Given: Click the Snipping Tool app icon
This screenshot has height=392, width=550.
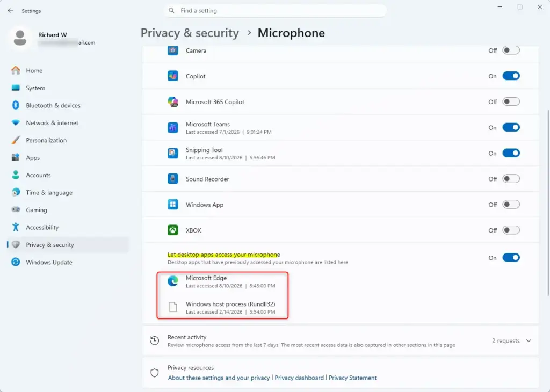Looking at the screenshot, I should pos(172,153).
